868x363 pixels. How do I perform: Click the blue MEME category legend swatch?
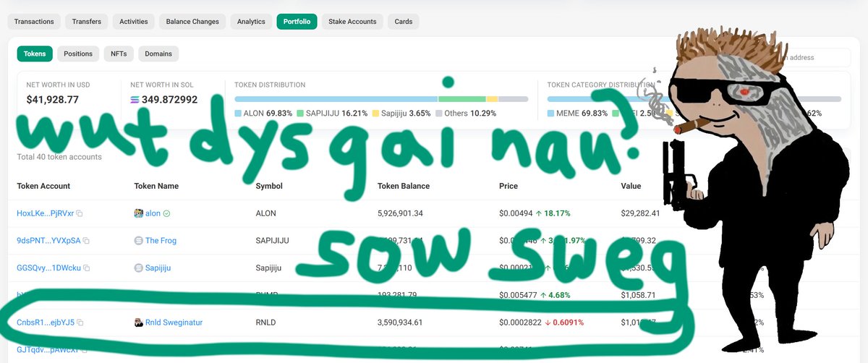click(x=550, y=114)
